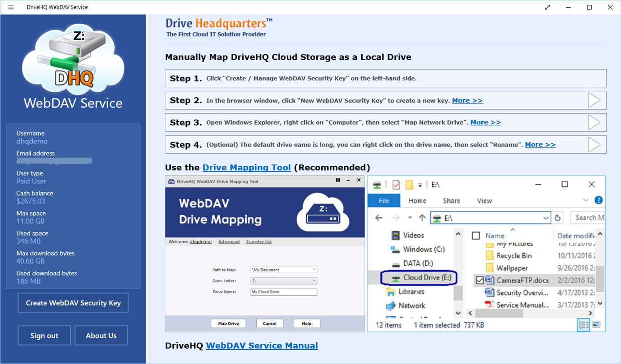621x364 pixels.
Task: Click the full-screen expand arrow in the title bar
Action: [x=548, y=7]
